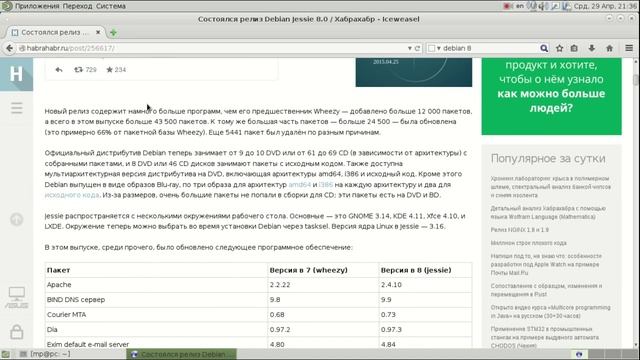The height and width of the screenshot is (360, 640).
Task: Go to home page via house icon
Action: [609, 48]
